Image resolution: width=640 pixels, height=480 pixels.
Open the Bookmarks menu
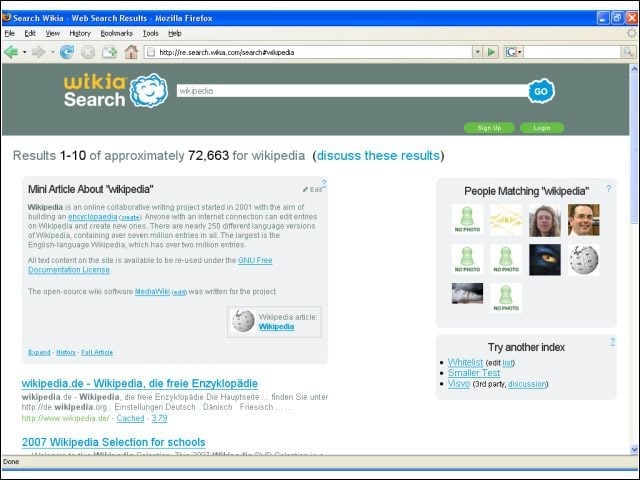coord(116,33)
